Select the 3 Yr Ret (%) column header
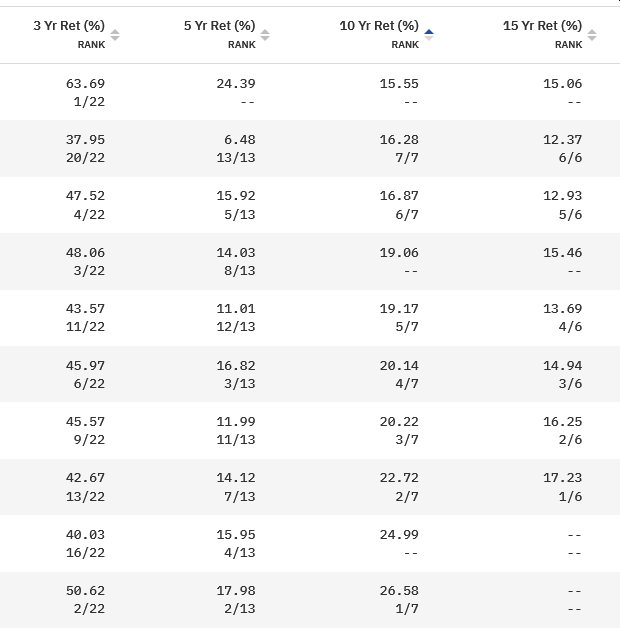This screenshot has width=620, height=632. (69, 26)
